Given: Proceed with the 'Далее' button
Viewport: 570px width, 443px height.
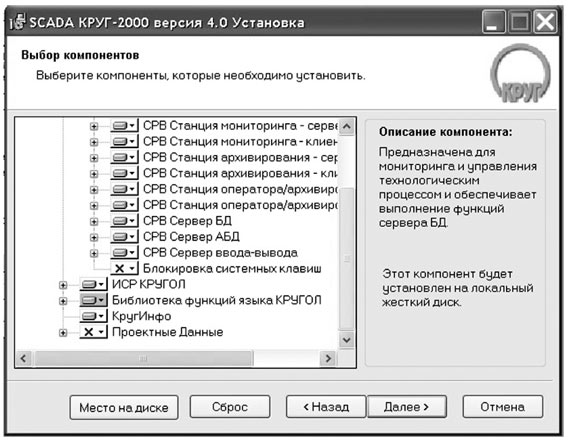Looking at the screenshot, I should coord(407,407).
